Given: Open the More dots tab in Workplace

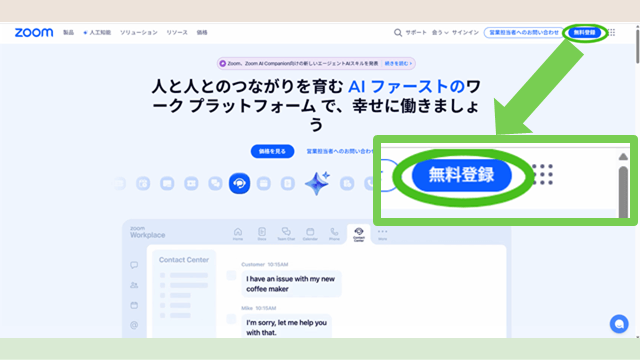Looking at the screenshot, I should tap(382, 234).
